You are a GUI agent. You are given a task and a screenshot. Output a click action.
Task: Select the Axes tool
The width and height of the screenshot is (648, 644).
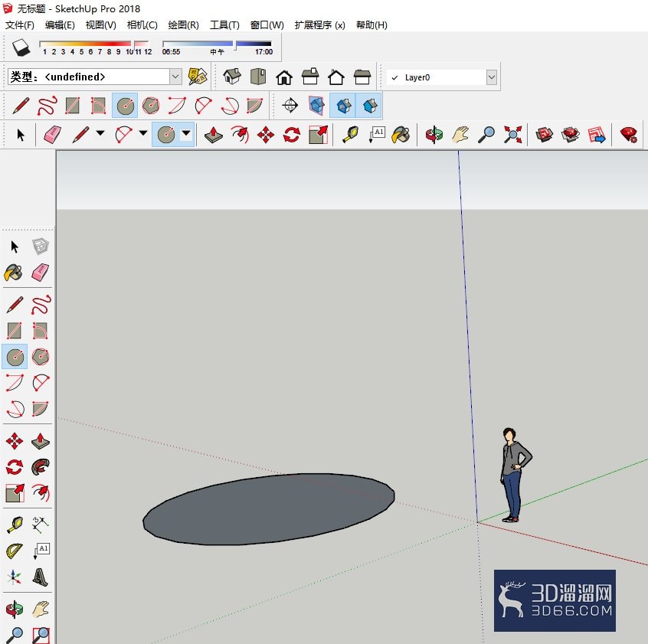tap(15, 577)
